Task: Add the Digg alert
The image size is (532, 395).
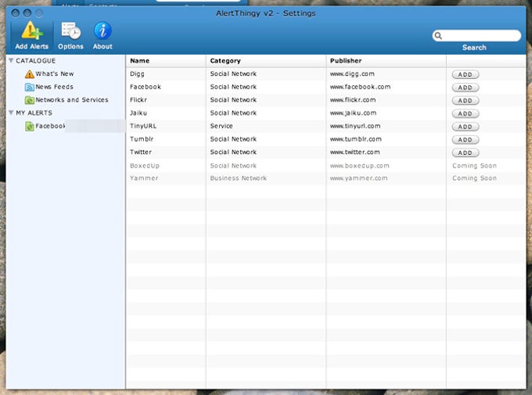Action: [x=465, y=74]
